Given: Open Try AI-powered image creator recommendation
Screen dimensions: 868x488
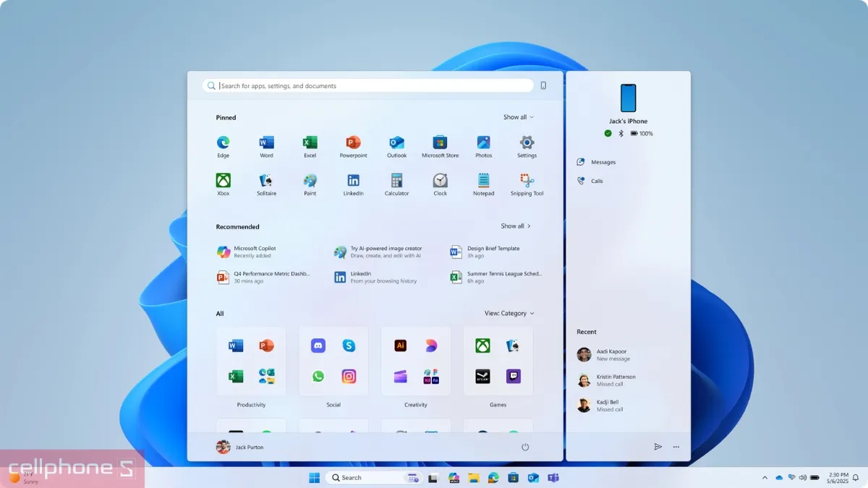Looking at the screenshot, I should [x=378, y=252].
